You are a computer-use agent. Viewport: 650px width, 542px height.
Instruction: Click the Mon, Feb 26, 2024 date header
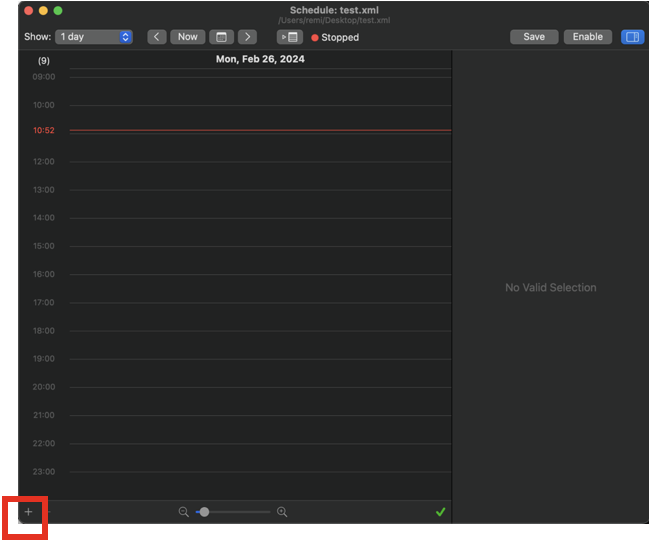[x=260, y=59]
